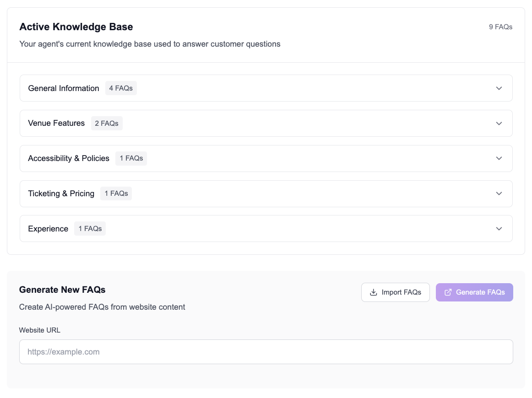Click the Accessibility & Policies section title

coord(69,158)
